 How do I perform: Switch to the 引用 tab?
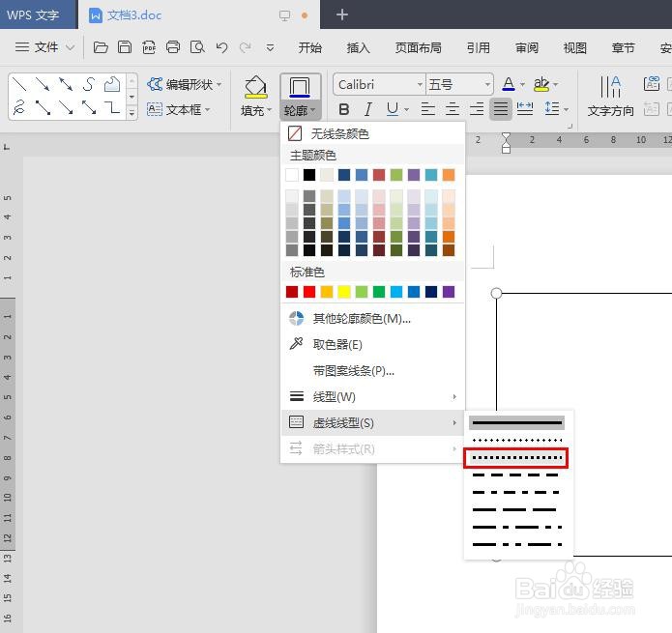point(479,47)
